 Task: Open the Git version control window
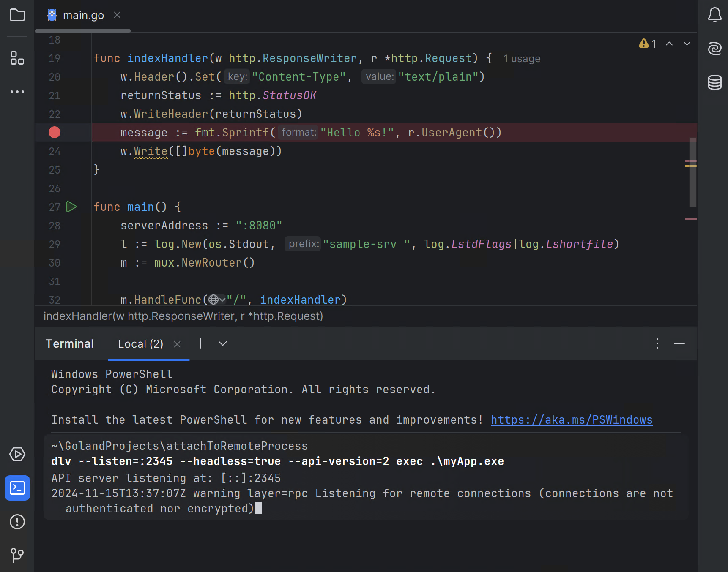click(17, 555)
